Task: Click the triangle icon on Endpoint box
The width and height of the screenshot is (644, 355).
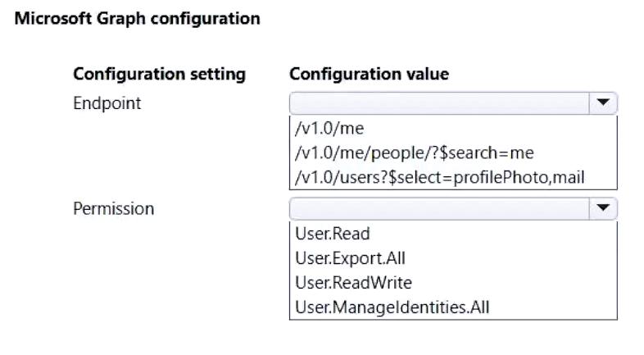Action: point(603,102)
